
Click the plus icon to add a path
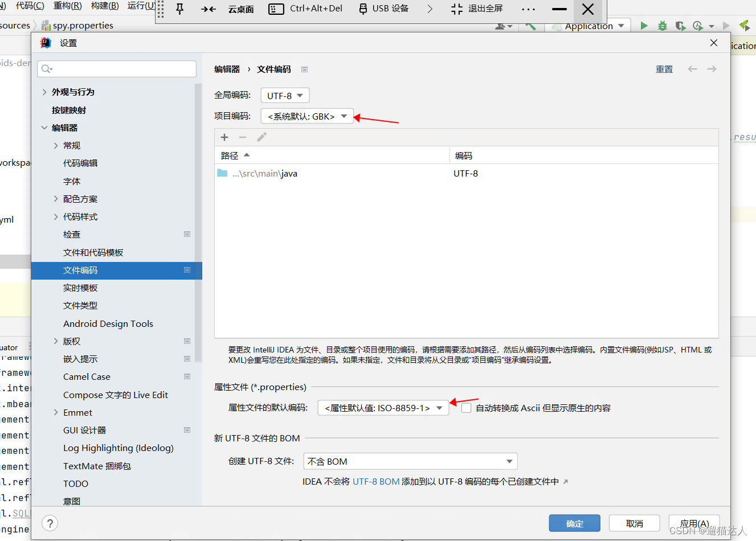(x=224, y=137)
